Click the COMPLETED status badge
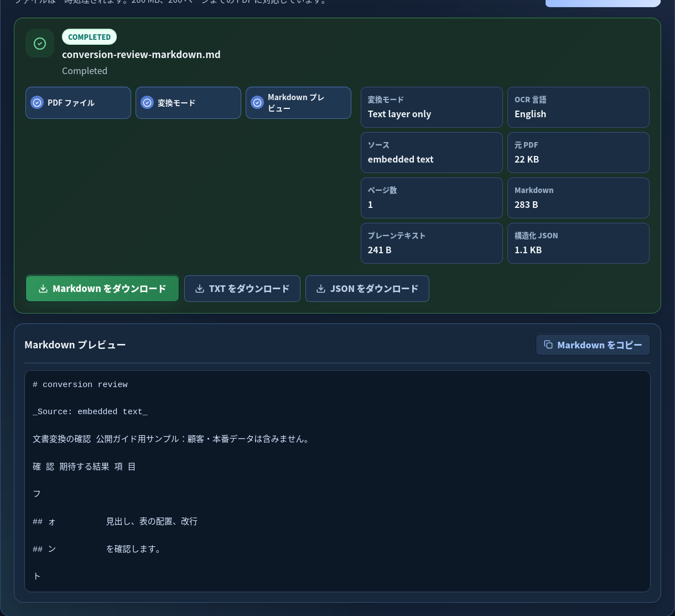The width and height of the screenshot is (675, 616). [x=89, y=37]
